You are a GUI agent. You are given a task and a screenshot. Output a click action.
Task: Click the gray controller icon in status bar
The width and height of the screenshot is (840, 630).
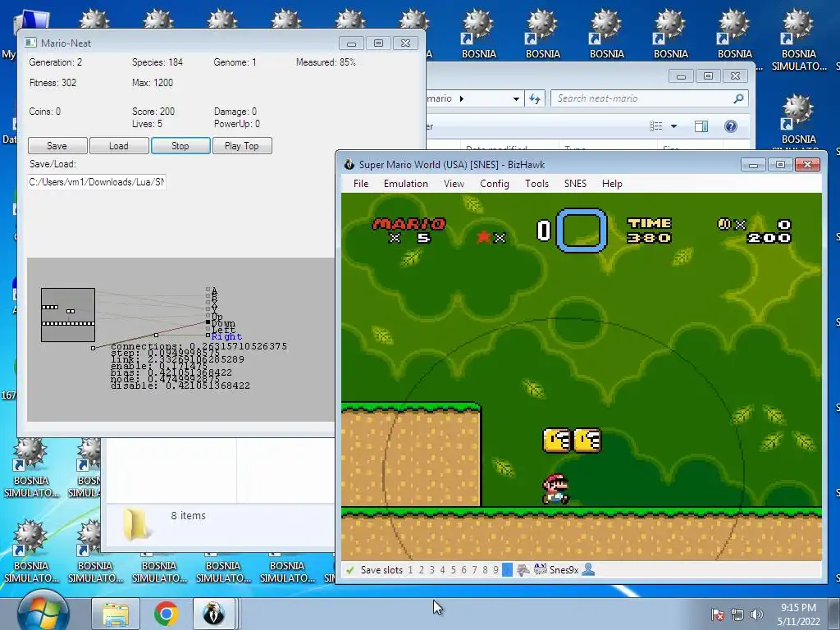tap(523, 570)
